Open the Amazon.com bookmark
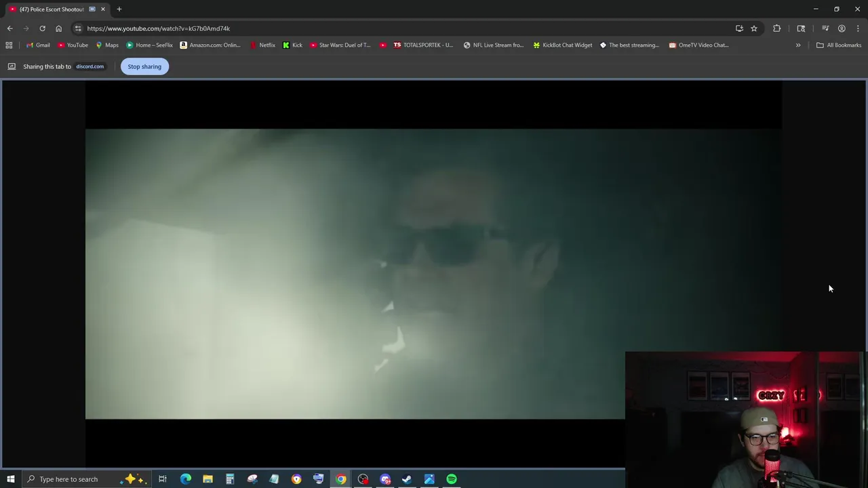This screenshot has width=868, height=488. coord(210,45)
